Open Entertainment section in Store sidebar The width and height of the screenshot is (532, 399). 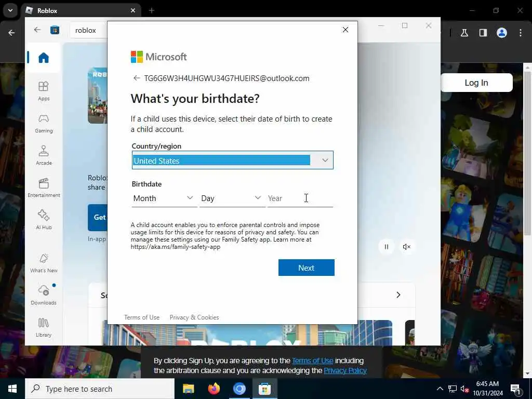[x=44, y=188]
